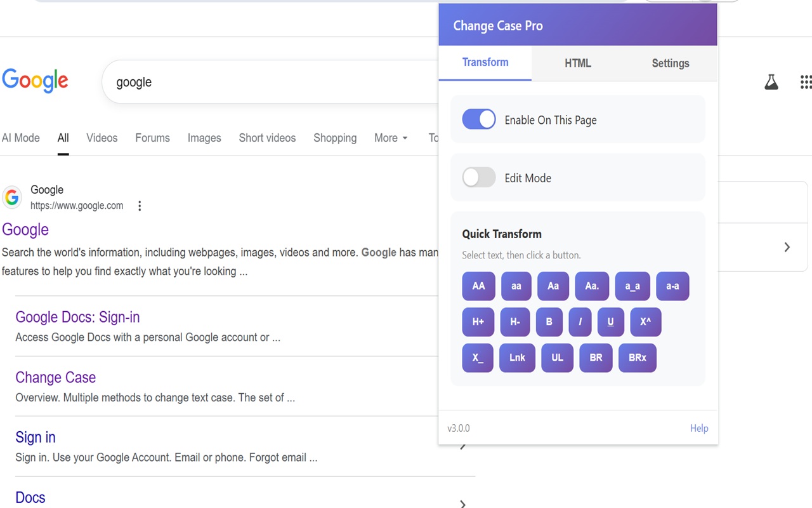Expand the Docs result chevron
Screen dimensions: 812x508
(x=463, y=504)
